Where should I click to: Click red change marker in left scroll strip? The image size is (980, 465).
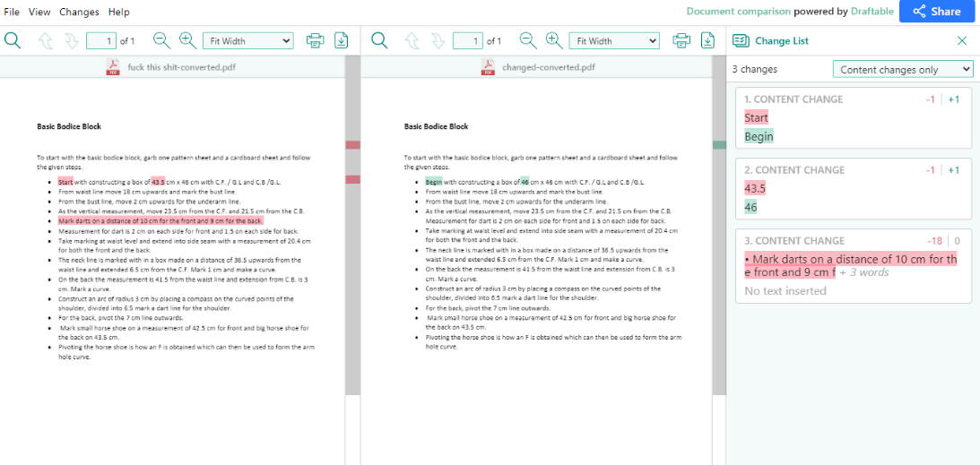point(352,144)
